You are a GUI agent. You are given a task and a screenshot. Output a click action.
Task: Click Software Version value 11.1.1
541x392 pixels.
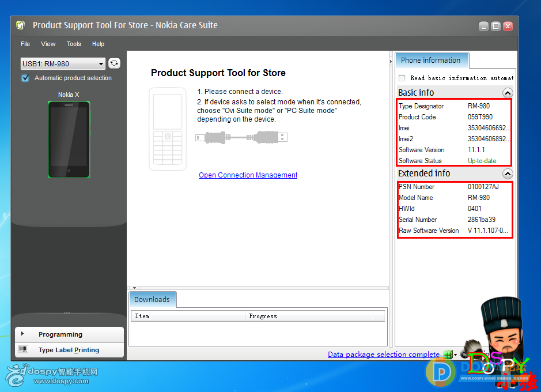476,150
